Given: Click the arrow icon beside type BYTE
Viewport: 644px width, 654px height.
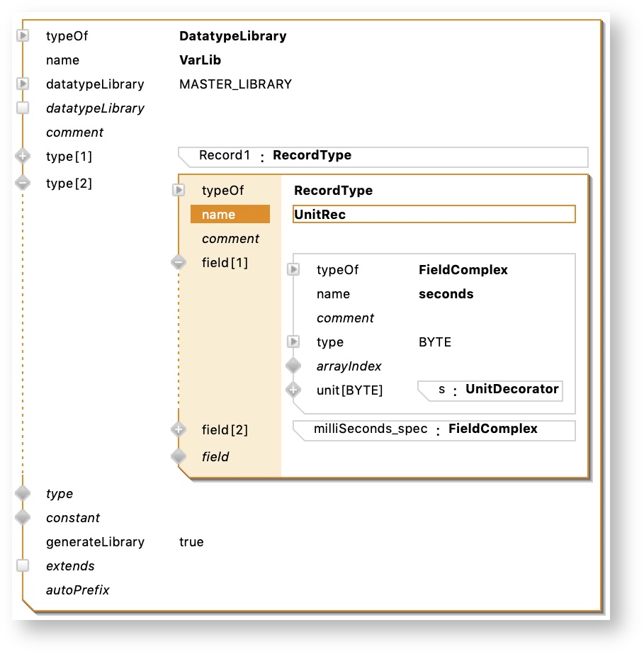Looking at the screenshot, I should (x=293, y=342).
